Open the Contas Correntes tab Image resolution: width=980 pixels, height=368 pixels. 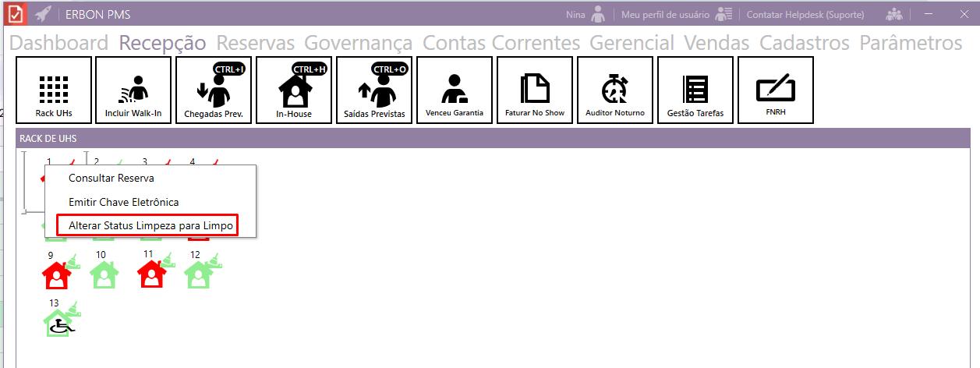tap(501, 43)
